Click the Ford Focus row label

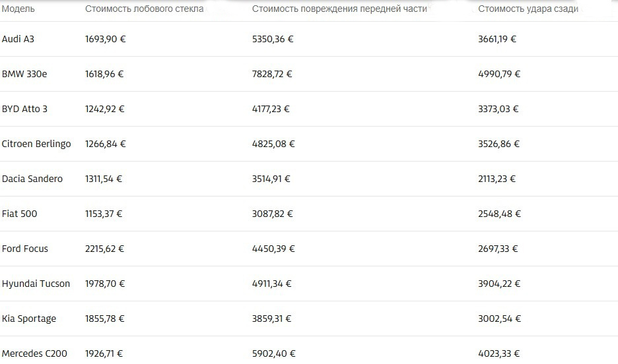click(x=25, y=249)
